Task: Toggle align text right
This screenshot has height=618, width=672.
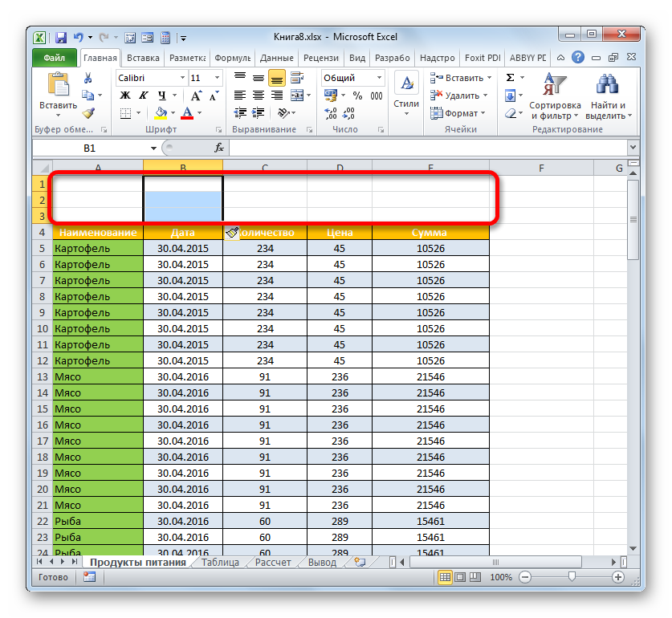Action: (277, 96)
